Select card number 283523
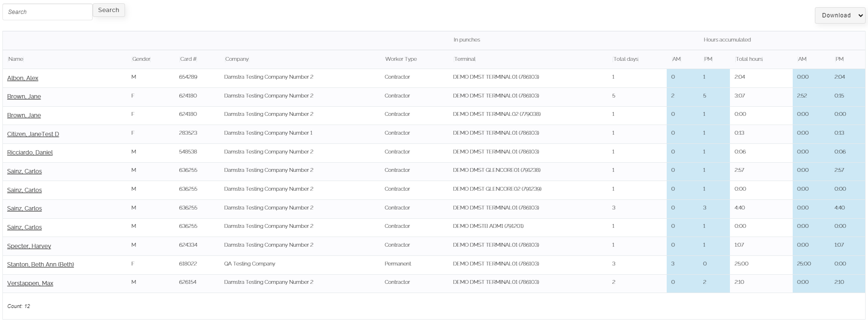 188,133
